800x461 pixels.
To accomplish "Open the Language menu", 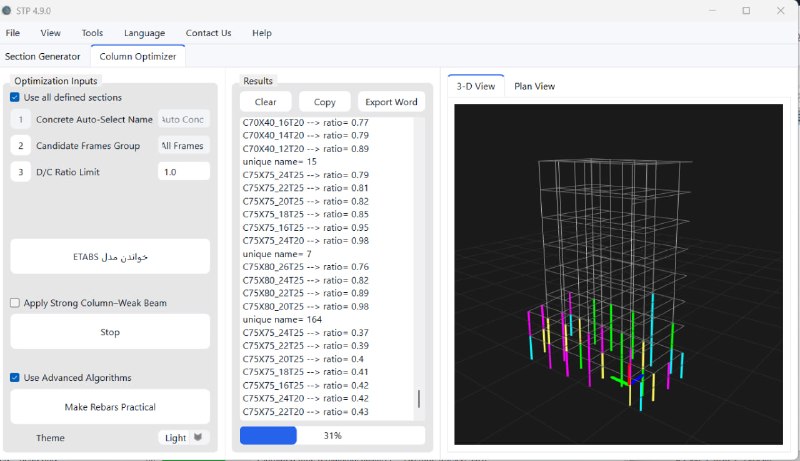I will coord(144,33).
